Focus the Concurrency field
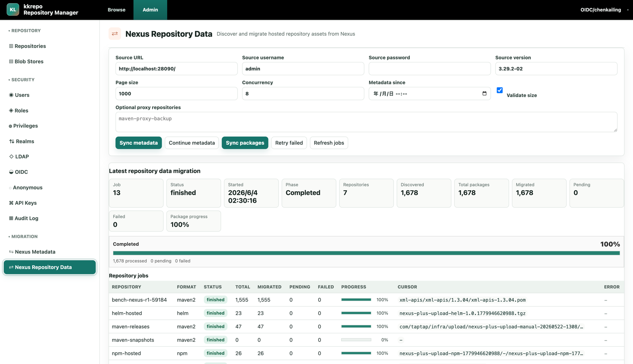Screen dimensions: 633x364 tap(303, 93)
